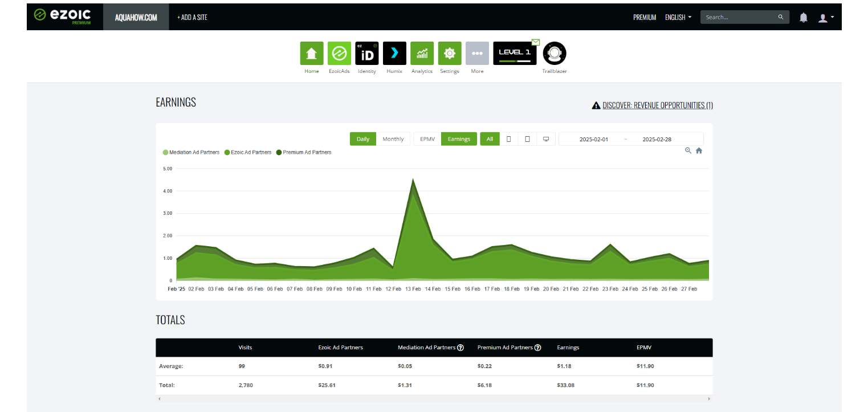
Task: Click the Ezoic Premium logo
Action: (x=62, y=16)
